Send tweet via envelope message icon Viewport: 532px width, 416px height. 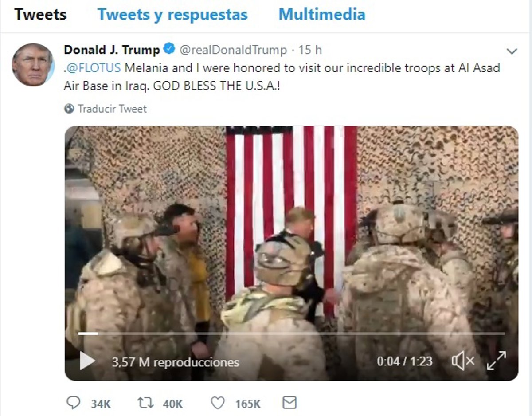pyautogui.click(x=289, y=403)
